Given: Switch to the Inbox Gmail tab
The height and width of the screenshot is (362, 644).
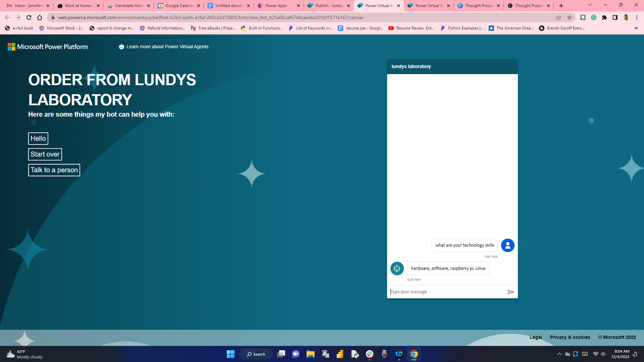Looking at the screenshot, I should 28,6.
